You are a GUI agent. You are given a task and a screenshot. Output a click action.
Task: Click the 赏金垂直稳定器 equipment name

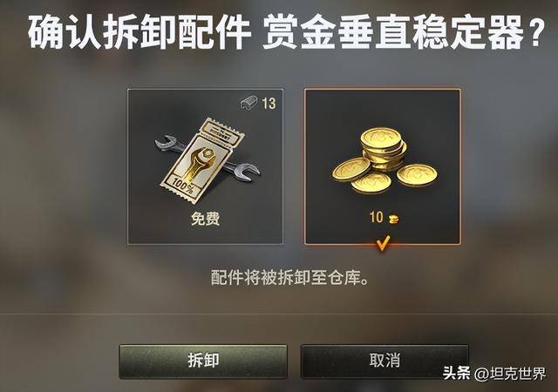click(x=393, y=32)
